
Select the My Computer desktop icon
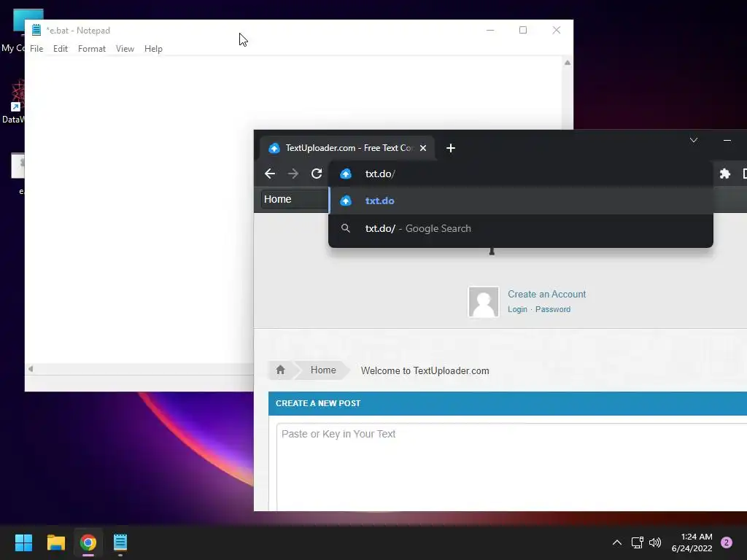pos(13,31)
